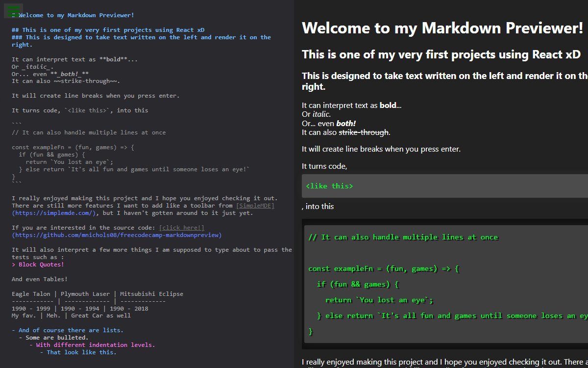Click the '} else return' line in the editor
This screenshot has height=368, width=588.
134,169
